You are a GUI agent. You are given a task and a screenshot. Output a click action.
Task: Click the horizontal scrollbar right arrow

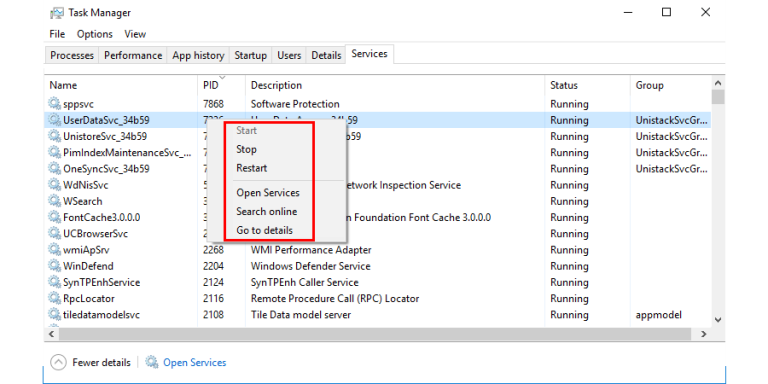click(704, 334)
